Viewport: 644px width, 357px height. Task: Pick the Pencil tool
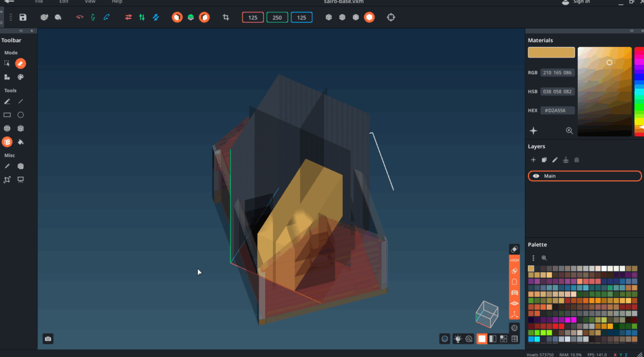[7, 101]
